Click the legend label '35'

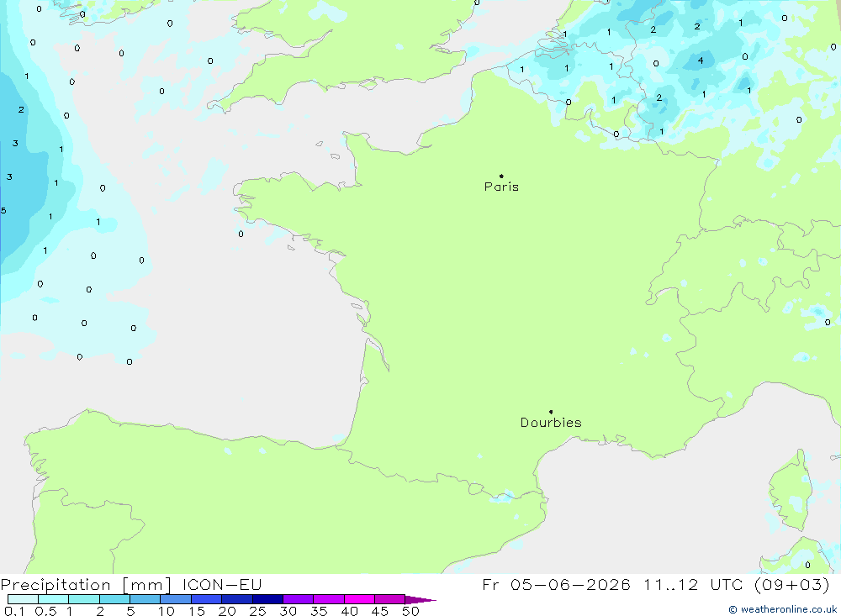319,611
